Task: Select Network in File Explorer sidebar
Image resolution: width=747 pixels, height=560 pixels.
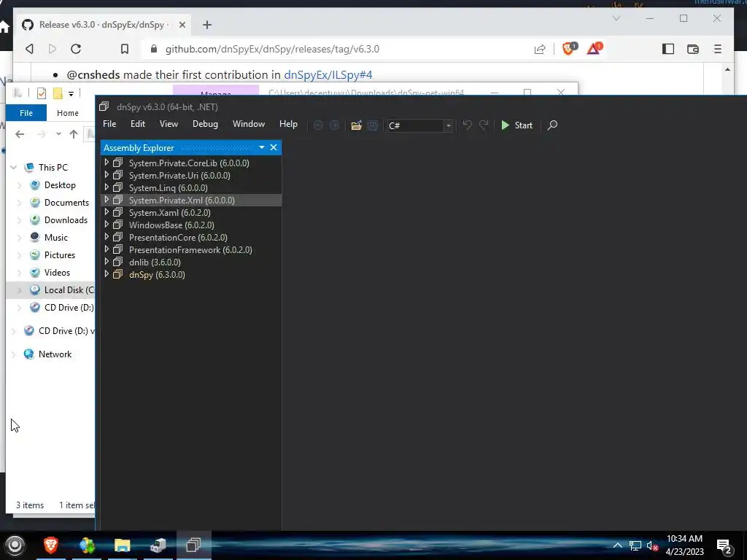Action: pos(55,354)
